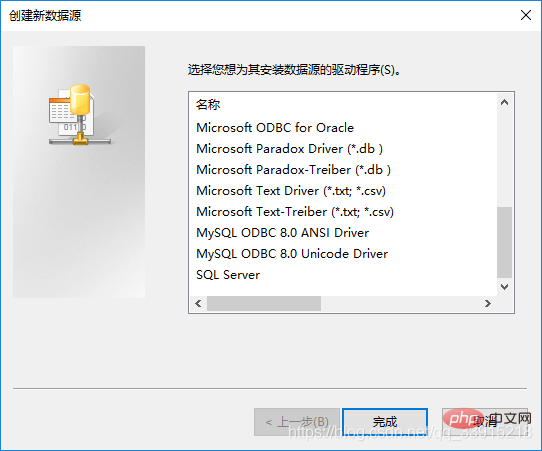Viewport: 542px width, 451px height.
Task: Click vertical scrollbar up arrow
Action: (x=504, y=102)
